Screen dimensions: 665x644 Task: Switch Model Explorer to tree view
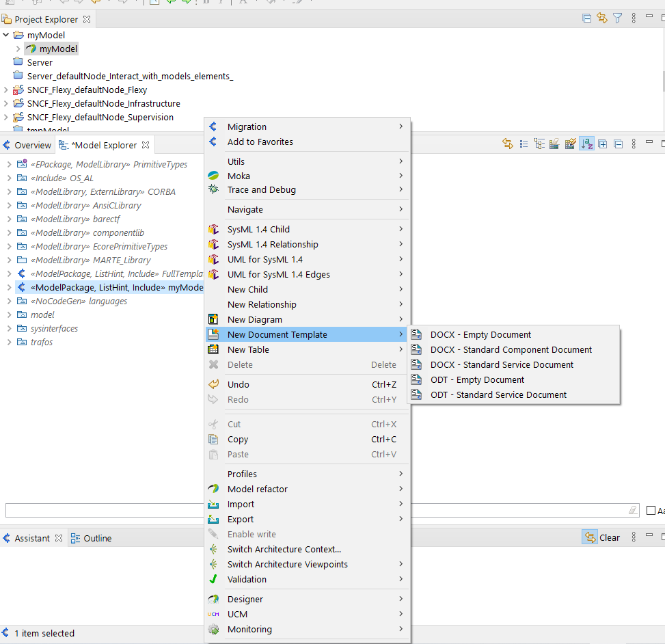point(539,144)
